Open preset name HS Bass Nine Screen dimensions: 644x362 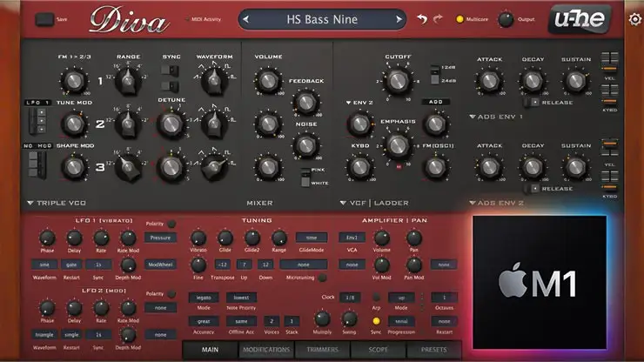322,19
